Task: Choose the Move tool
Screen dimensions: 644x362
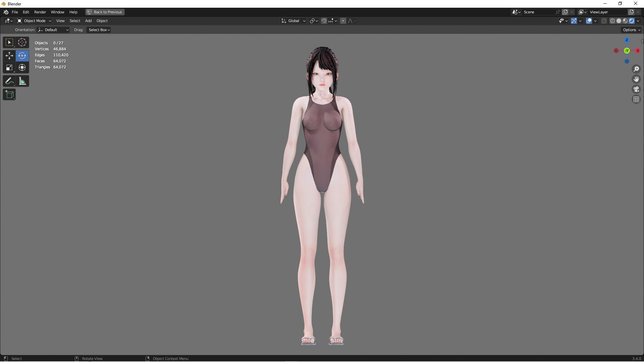Action: point(9,56)
